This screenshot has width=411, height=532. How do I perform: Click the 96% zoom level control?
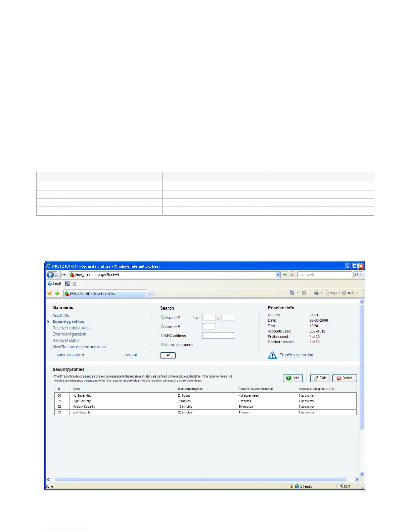click(x=349, y=486)
